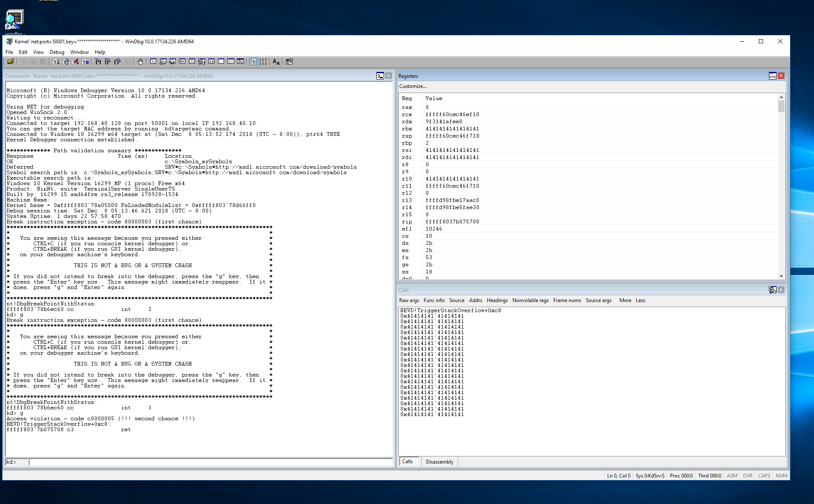Toggle Source in Calls panel
Image resolution: width=814 pixels, height=504 pixels.
coord(457,300)
